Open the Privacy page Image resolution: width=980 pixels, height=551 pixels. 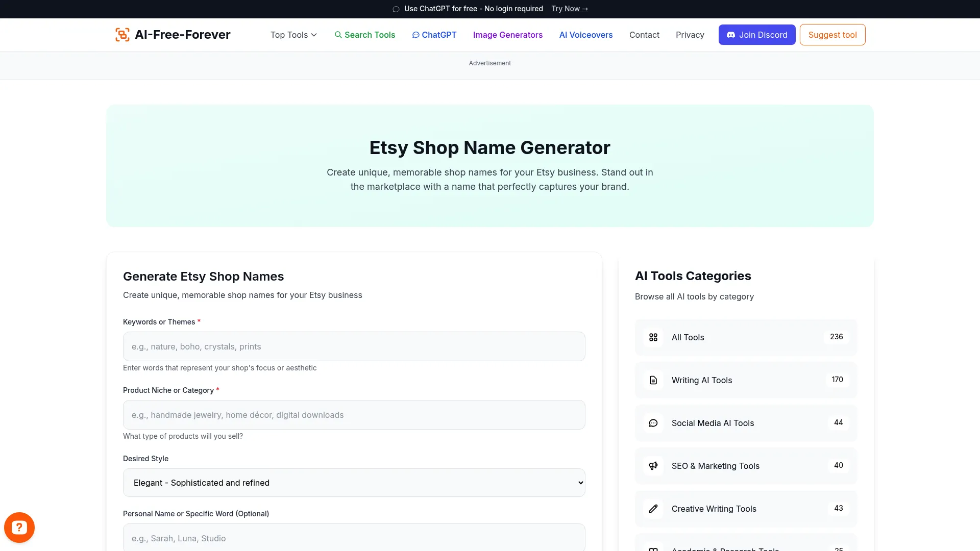click(690, 35)
